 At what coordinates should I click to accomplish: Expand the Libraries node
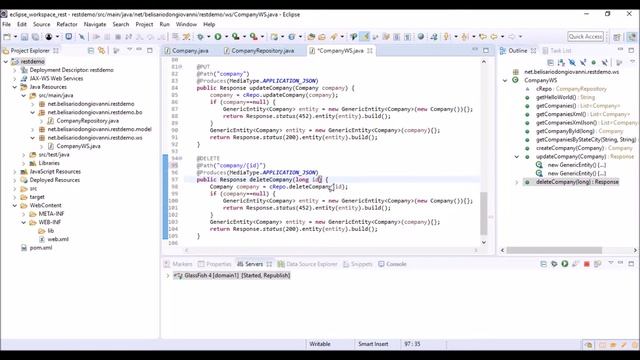[x=24, y=163]
